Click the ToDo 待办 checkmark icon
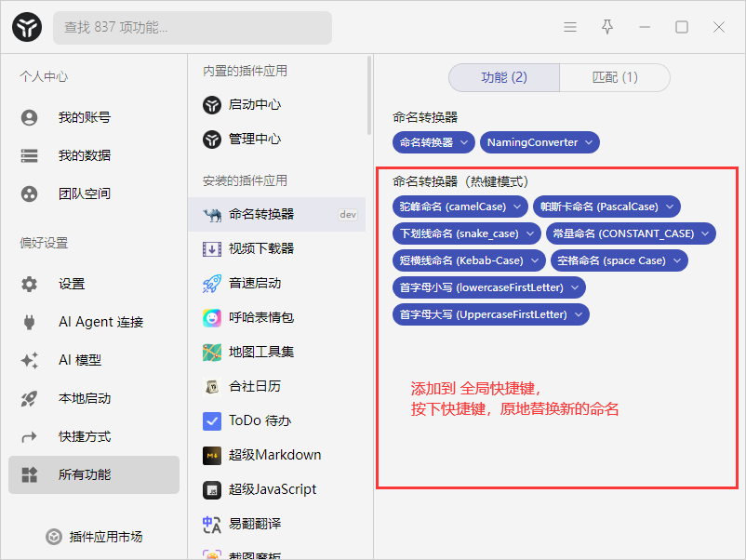The width and height of the screenshot is (746, 560). tap(212, 421)
